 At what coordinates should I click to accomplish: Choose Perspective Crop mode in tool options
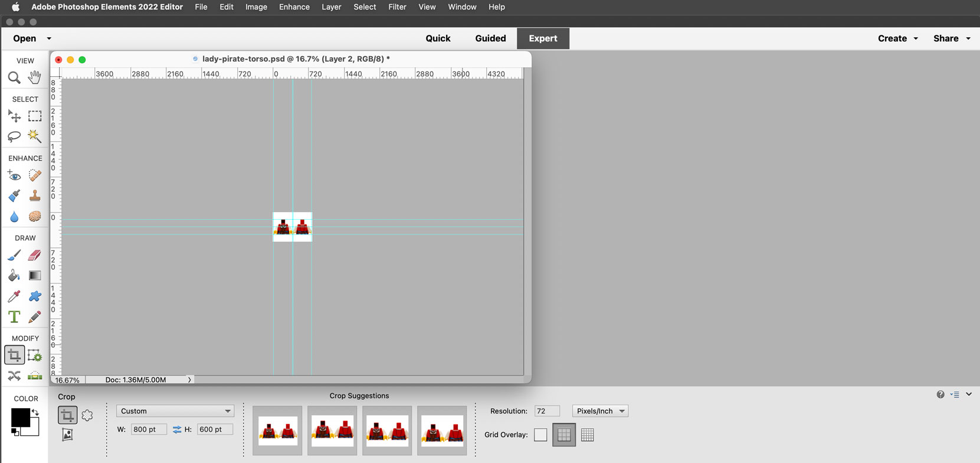pos(67,435)
